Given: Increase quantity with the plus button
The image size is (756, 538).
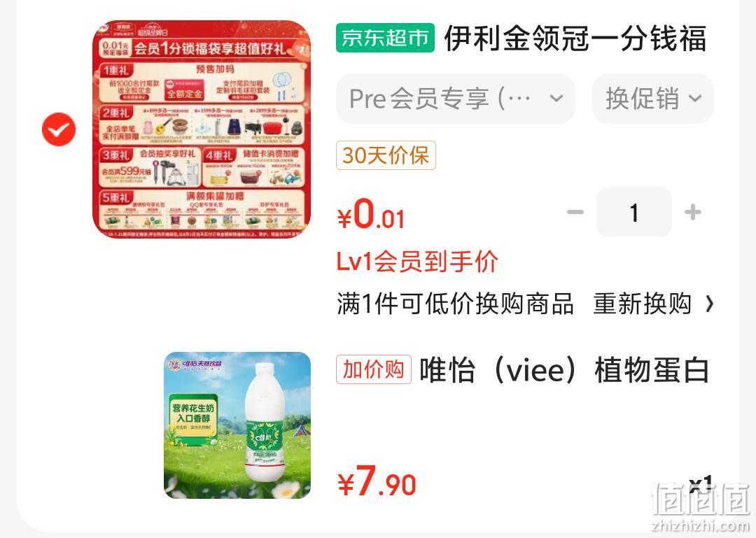Looking at the screenshot, I should point(693,212).
